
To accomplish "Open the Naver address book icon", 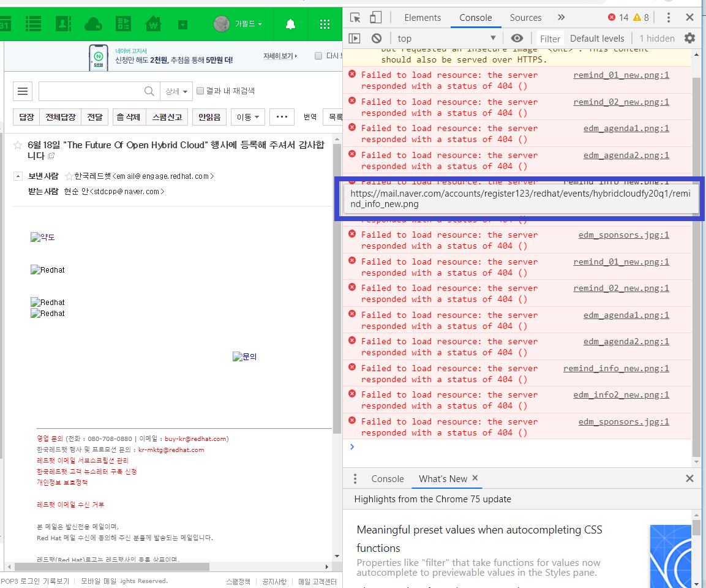I will [x=63, y=23].
